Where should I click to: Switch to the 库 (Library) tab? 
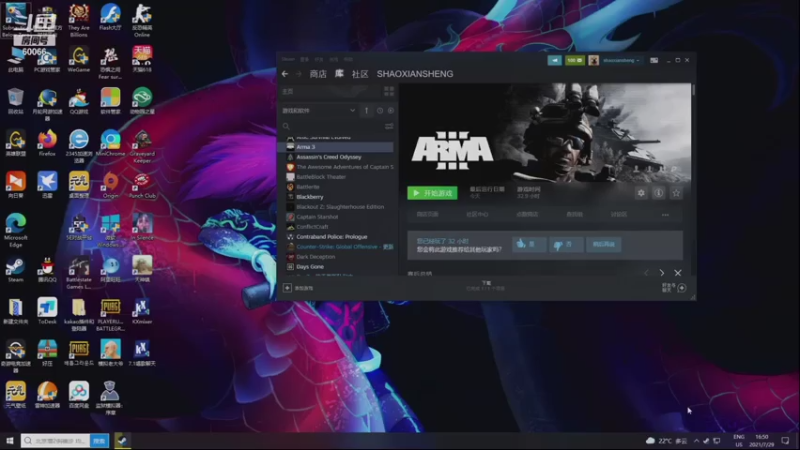pyautogui.click(x=339, y=74)
